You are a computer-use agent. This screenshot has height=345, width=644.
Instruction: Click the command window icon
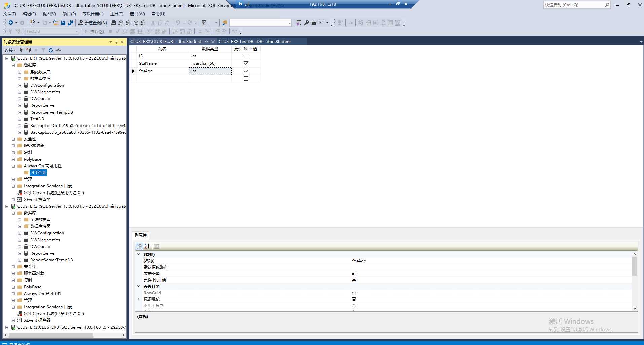321,23
